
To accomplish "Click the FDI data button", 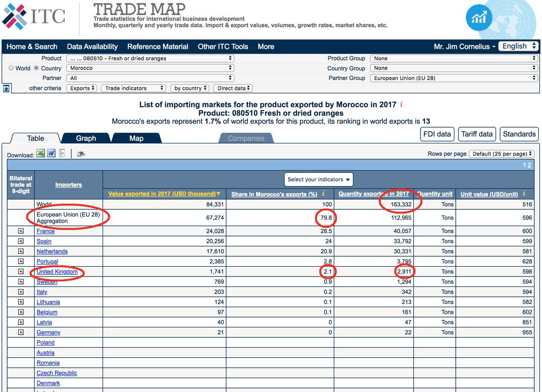I will [x=437, y=134].
